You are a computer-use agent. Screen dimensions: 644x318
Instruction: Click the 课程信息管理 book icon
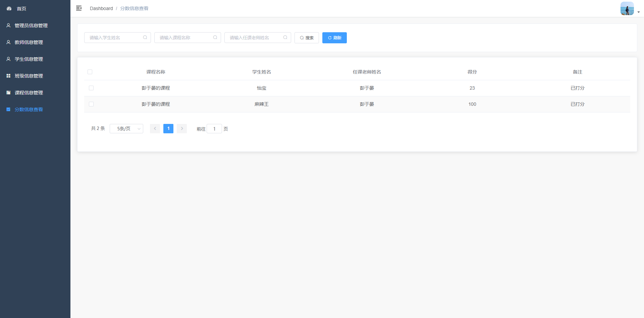pyautogui.click(x=8, y=93)
